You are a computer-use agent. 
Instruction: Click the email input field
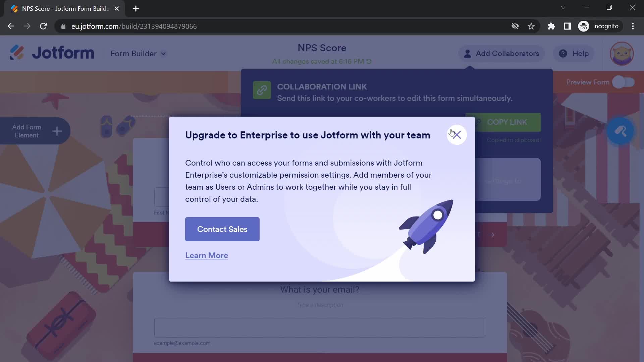point(320,327)
